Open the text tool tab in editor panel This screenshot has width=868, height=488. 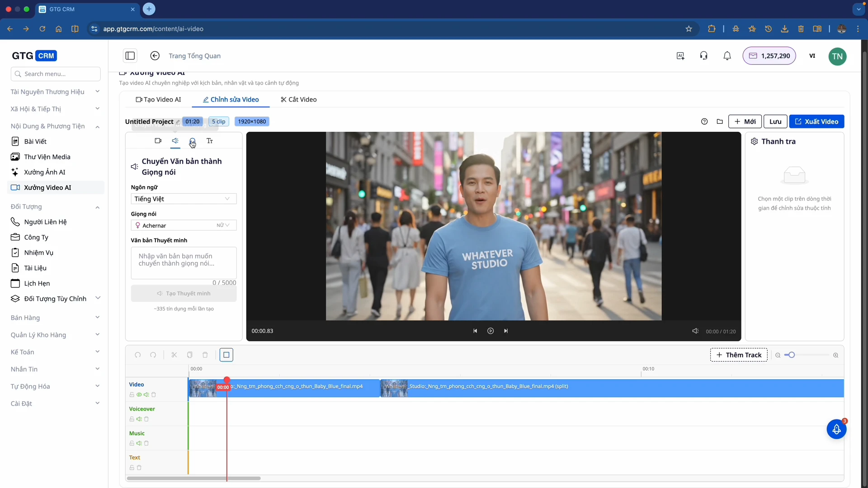(x=210, y=141)
